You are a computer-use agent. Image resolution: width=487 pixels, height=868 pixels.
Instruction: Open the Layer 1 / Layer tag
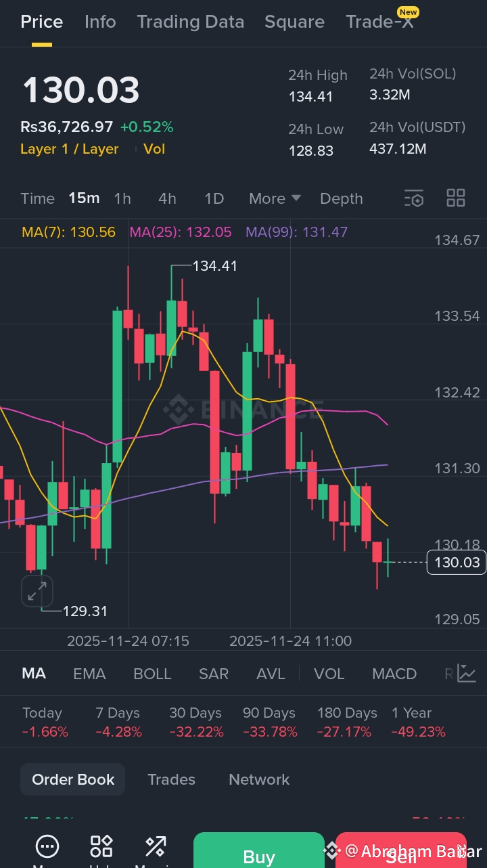click(70, 149)
